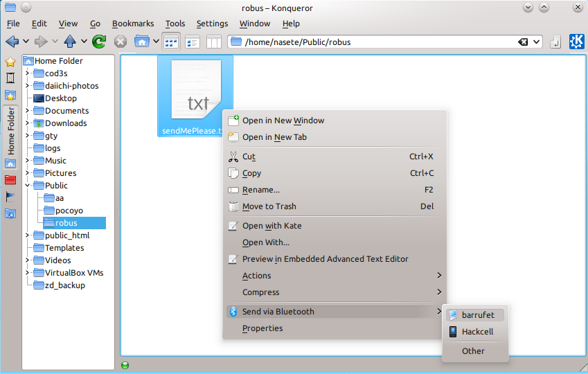Open the File menu
Viewport: 588px width, 374px height.
coord(13,24)
